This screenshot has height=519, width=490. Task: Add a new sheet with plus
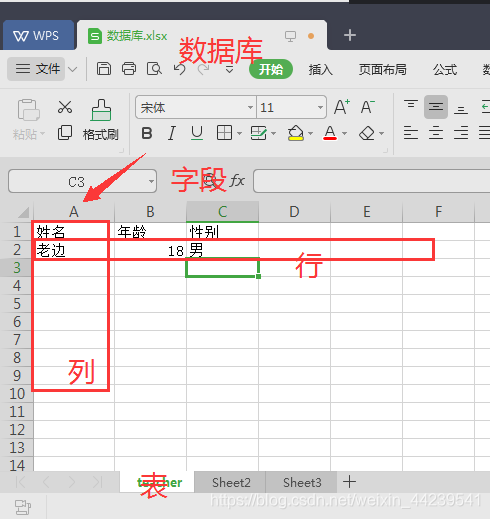click(349, 482)
